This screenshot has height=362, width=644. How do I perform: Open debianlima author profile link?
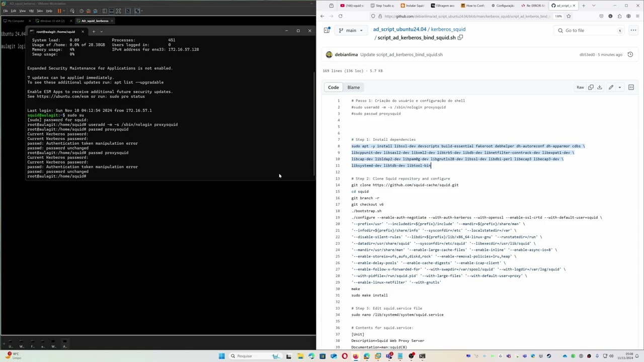point(346,54)
